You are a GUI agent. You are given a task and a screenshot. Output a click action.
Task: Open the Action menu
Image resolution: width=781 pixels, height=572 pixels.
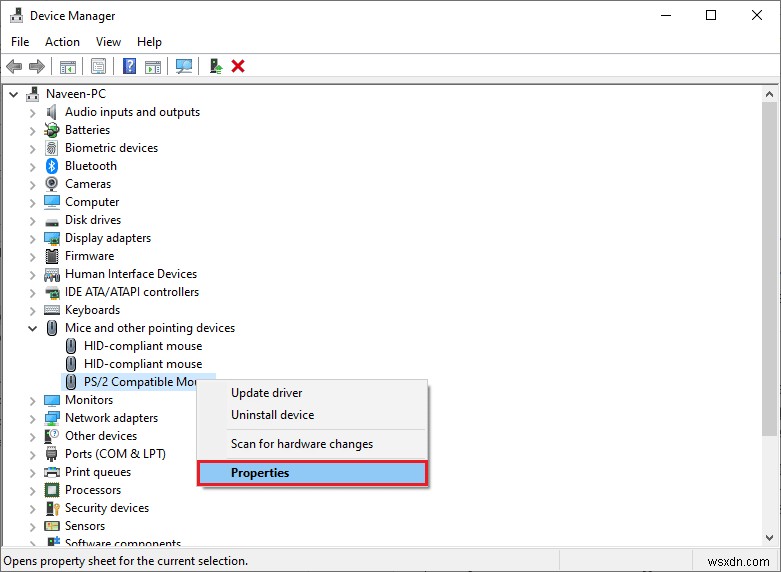62,42
